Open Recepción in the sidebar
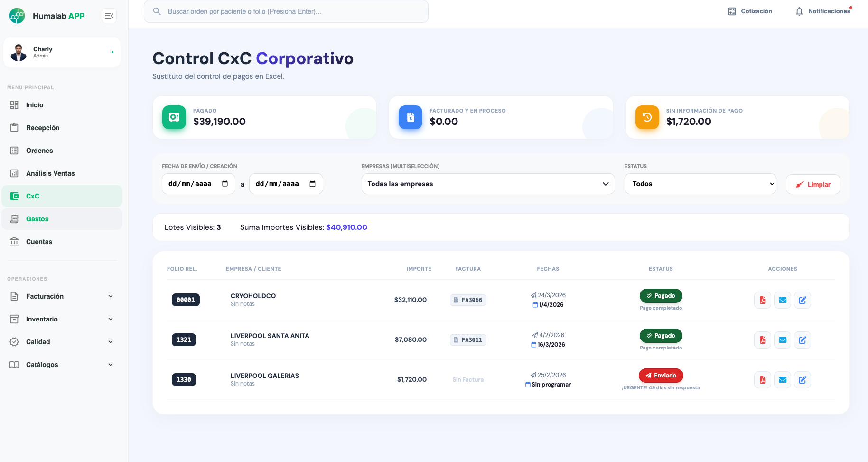868x462 pixels. [x=62, y=128]
